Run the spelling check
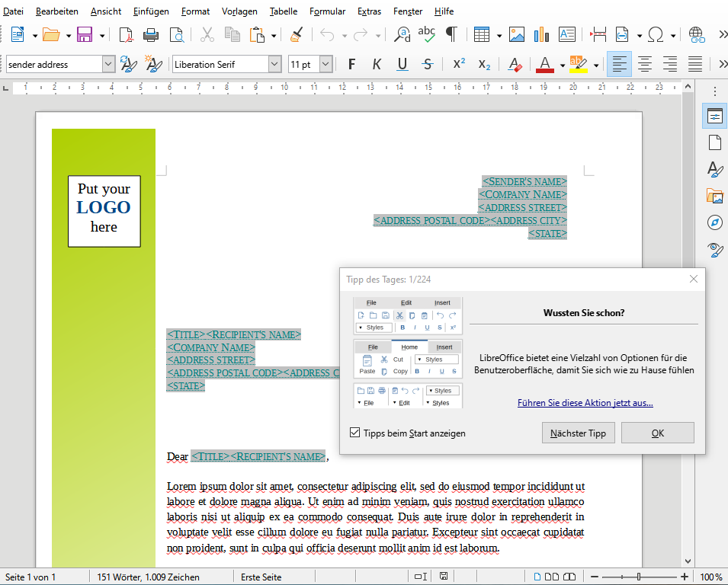 [x=427, y=35]
